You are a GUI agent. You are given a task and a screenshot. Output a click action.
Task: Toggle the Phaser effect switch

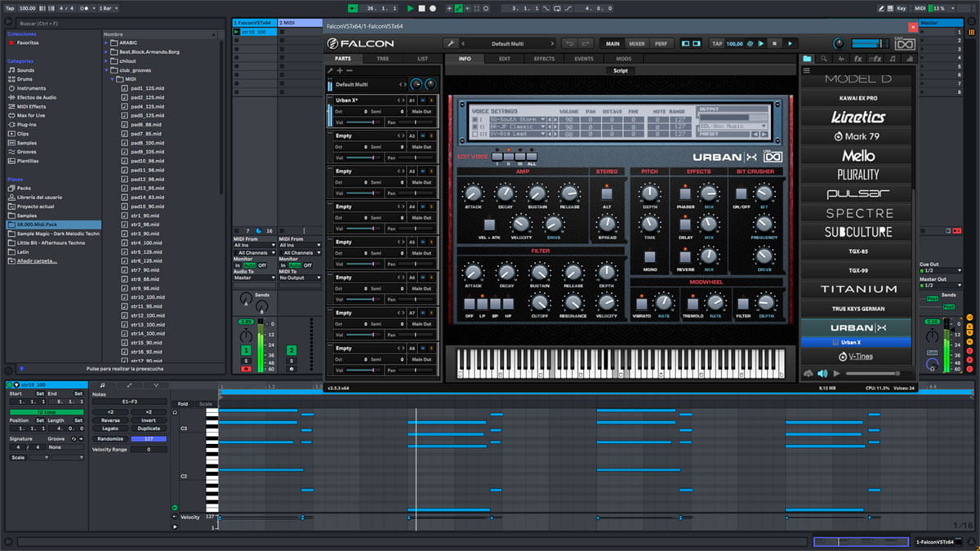686,194
